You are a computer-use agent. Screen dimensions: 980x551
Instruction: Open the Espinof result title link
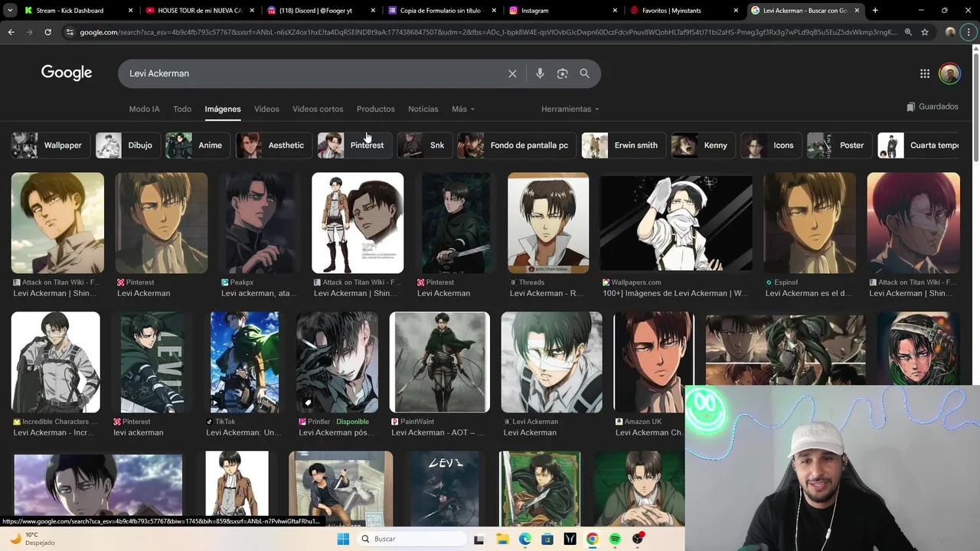(808, 293)
